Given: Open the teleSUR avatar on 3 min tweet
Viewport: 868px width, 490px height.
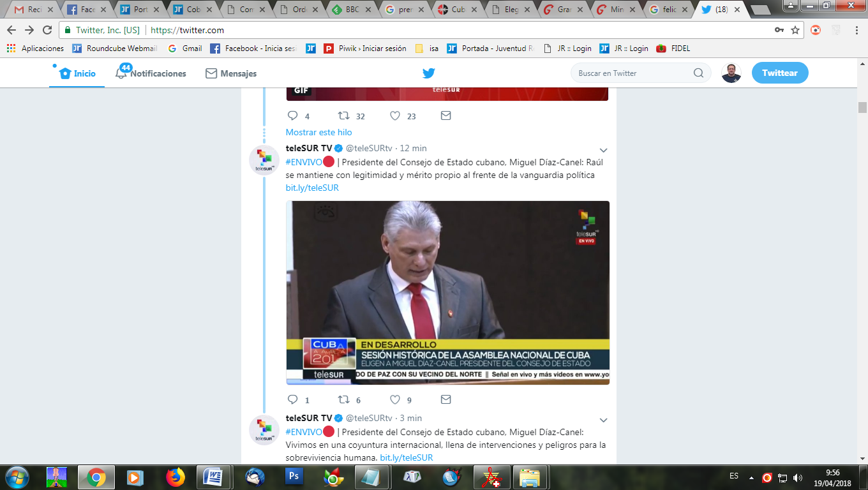Looking at the screenshot, I should tap(264, 430).
